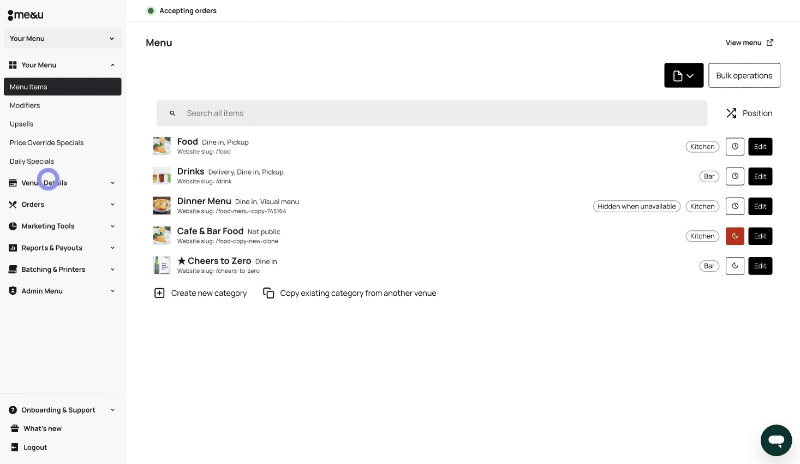The image size is (800, 464).
Task: Collapse the Your Menu sidebar section
Action: [x=112, y=65]
